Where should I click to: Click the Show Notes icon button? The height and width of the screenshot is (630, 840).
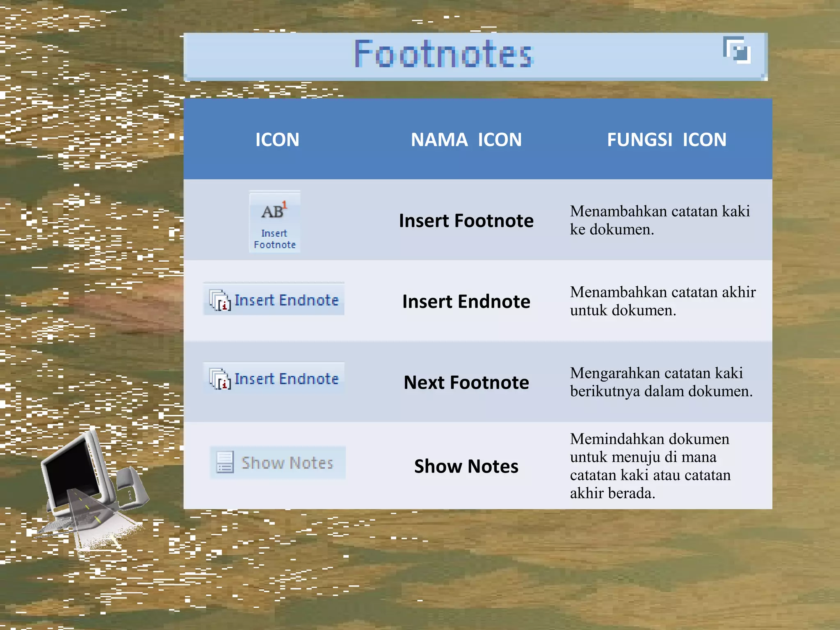click(278, 463)
